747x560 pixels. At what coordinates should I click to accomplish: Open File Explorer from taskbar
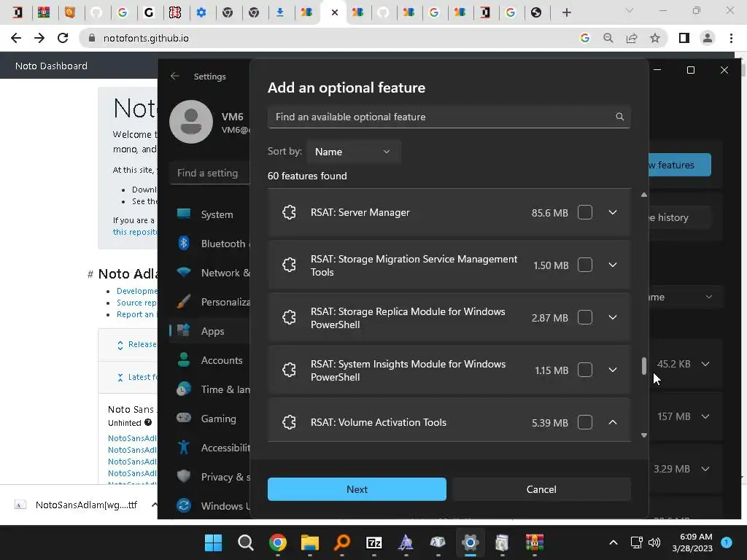tap(309, 542)
